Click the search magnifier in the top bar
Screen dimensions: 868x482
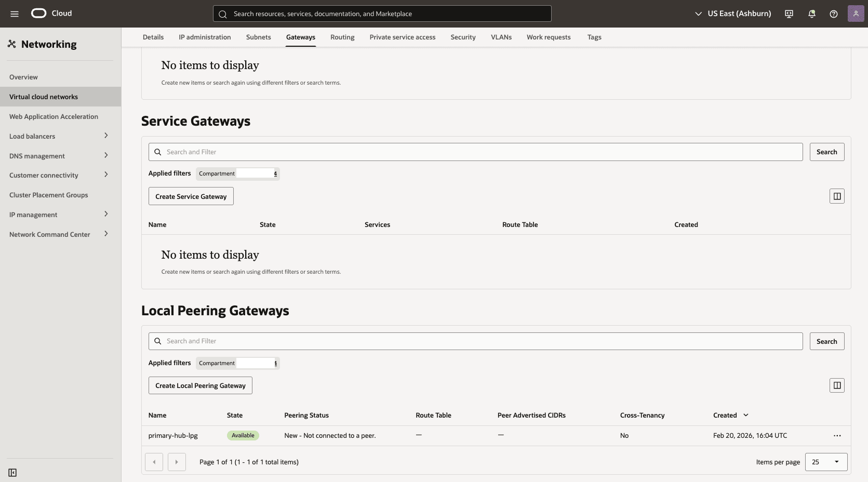point(222,14)
